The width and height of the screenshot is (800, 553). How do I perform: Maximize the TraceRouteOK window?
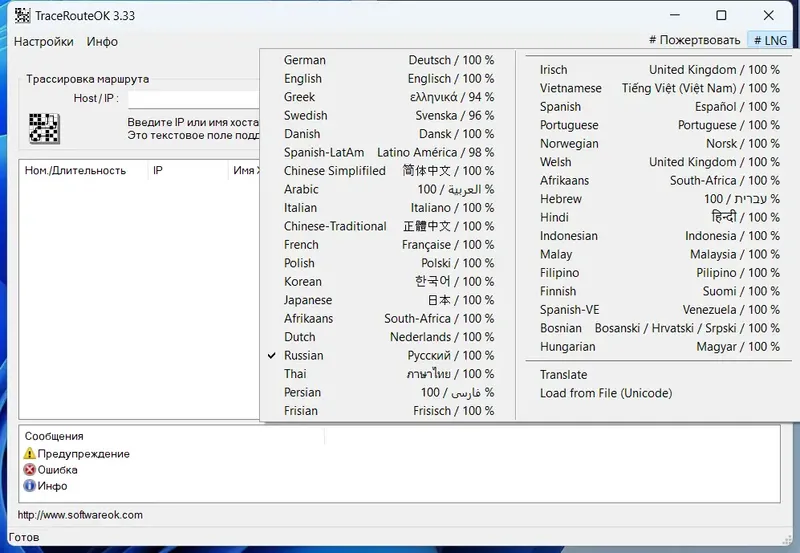(x=721, y=15)
